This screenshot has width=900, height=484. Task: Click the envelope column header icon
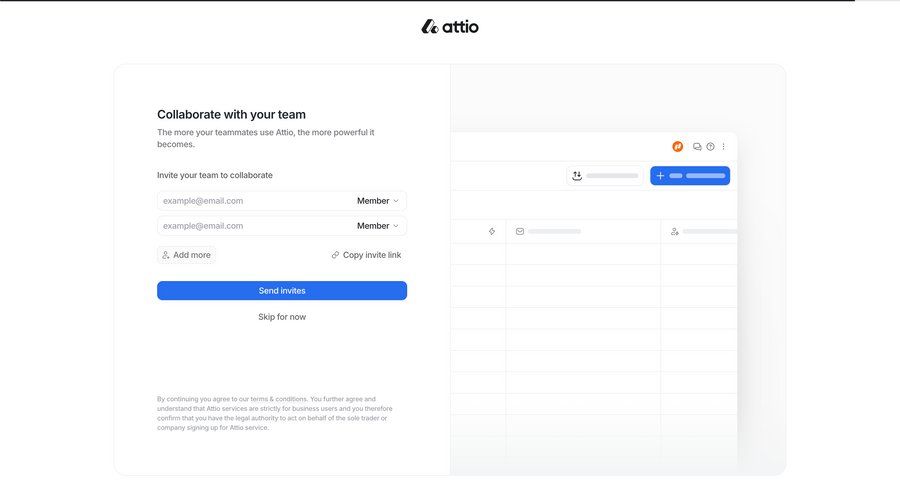(519, 231)
